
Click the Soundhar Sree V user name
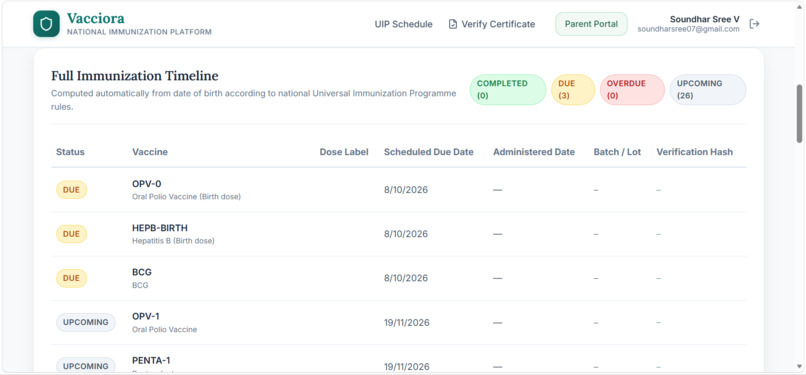[705, 19]
